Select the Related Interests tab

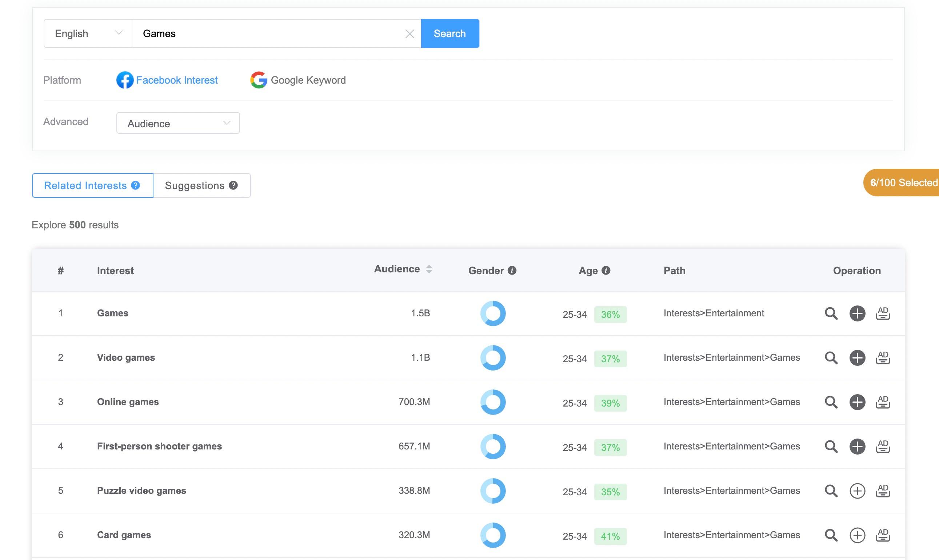(93, 185)
